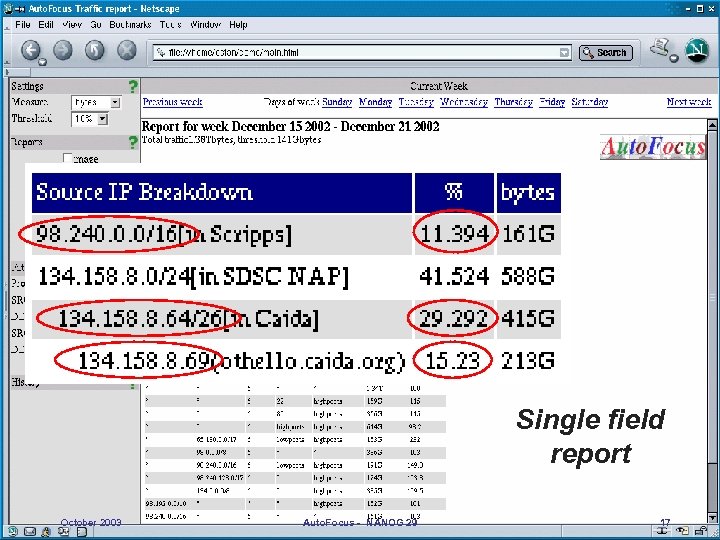Click the 415G bytes value

tap(528, 319)
